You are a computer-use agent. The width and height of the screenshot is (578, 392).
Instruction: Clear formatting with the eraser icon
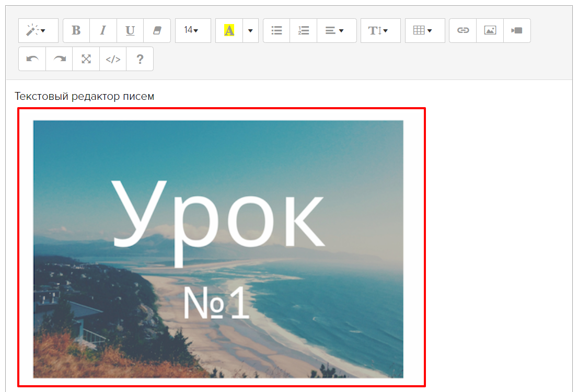[x=157, y=31]
